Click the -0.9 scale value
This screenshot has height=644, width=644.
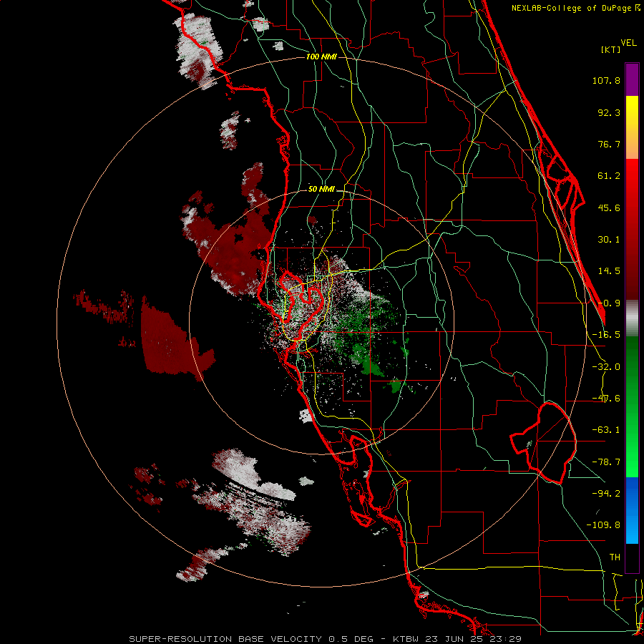609,303
